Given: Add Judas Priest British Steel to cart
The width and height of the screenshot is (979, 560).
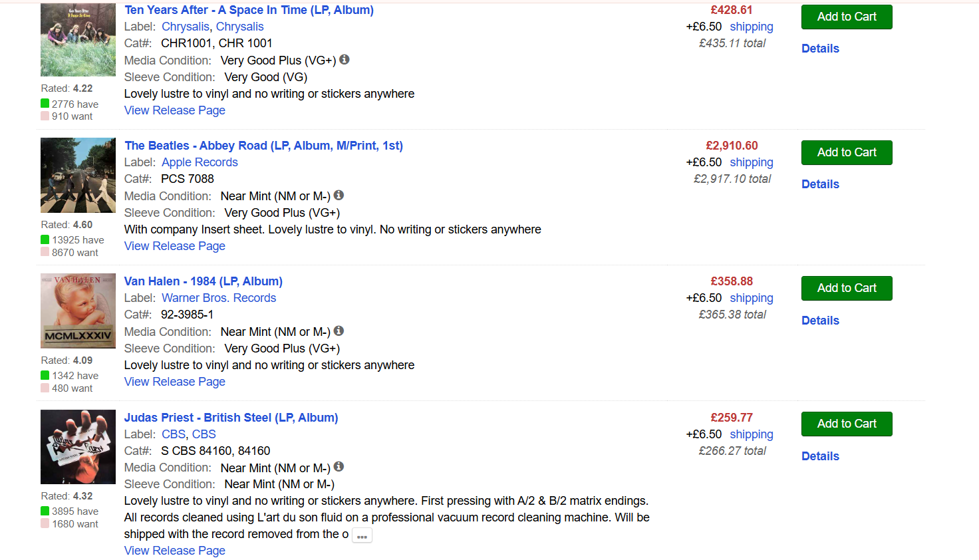Looking at the screenshot, I should [x=847, y=424].
